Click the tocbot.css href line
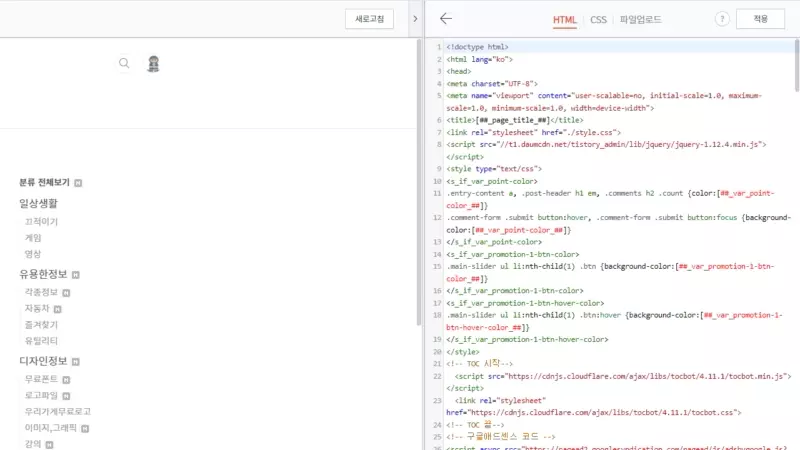 pyautogui.click(x=594, y=412)
